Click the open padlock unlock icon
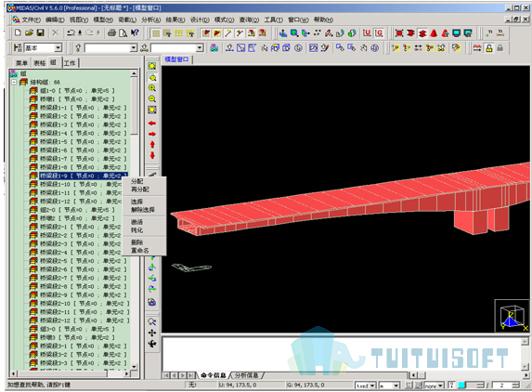 [489, 48]
